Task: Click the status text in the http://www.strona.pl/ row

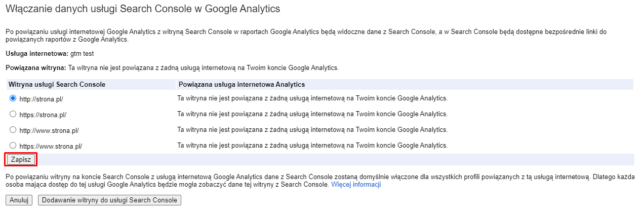Action: 312,130
